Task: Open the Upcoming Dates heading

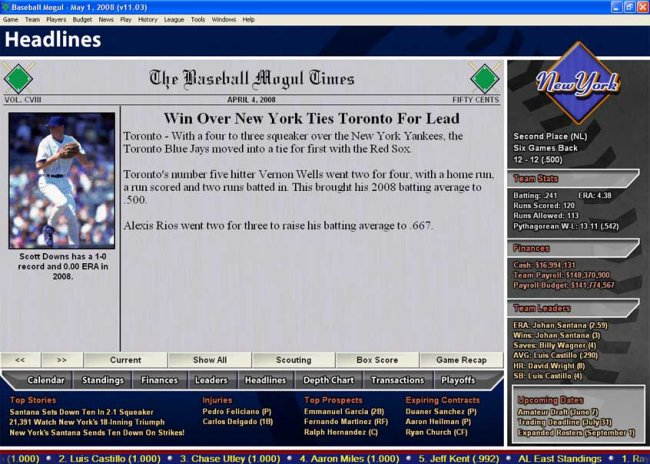Action: [551, 400]
